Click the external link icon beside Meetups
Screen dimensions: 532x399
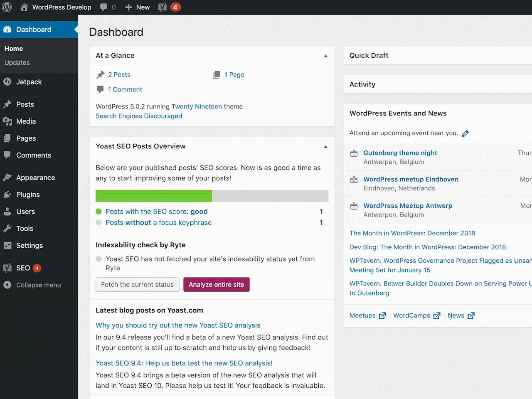click(x=382, y=316)
